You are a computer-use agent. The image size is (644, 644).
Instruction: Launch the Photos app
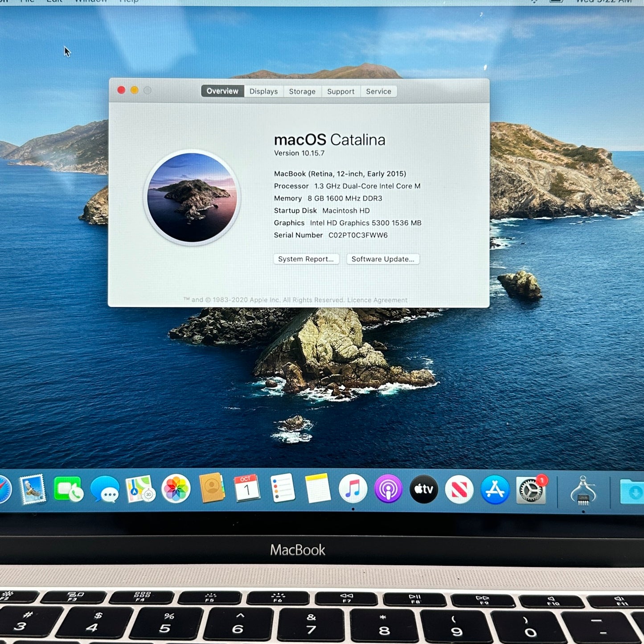click(176, 489)
